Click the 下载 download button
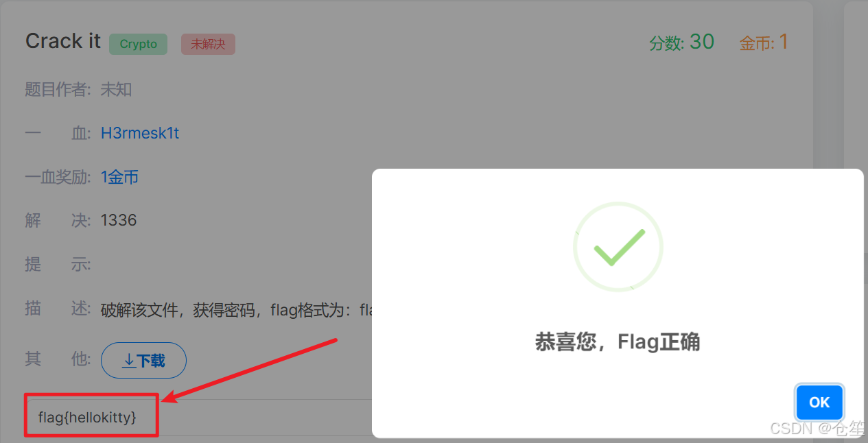 coord(143,361)
